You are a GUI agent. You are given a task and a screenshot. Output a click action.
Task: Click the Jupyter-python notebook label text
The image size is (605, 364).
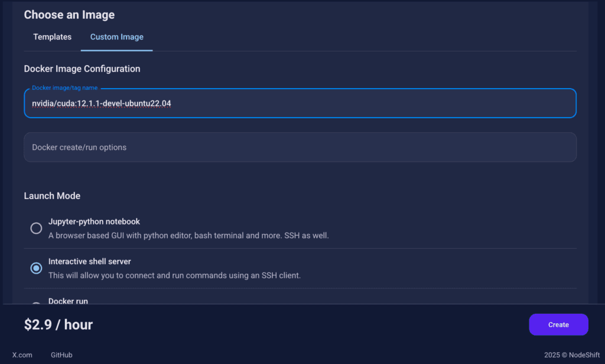pyautogui.click(x=94, y=222)
